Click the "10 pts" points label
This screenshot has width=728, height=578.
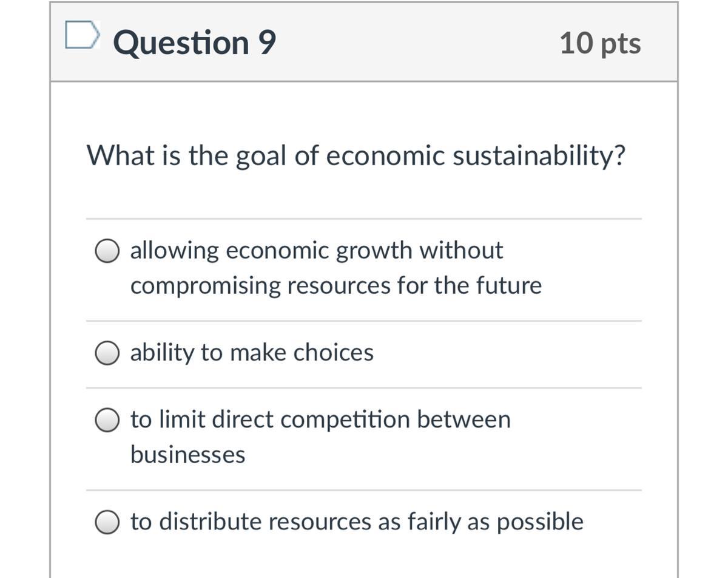(x=599, y=43)
